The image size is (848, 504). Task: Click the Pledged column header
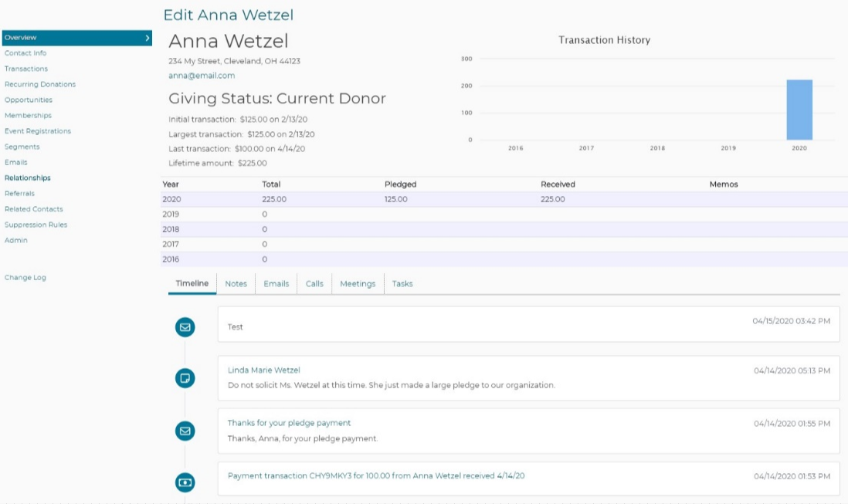(x=400, y=184)
